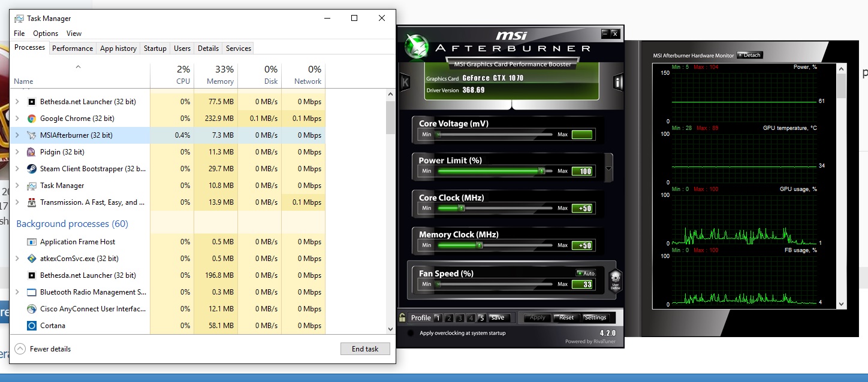Click the Hardware Monitor scrollbar down arrow
Screen dimensions: 868x382
842,304
